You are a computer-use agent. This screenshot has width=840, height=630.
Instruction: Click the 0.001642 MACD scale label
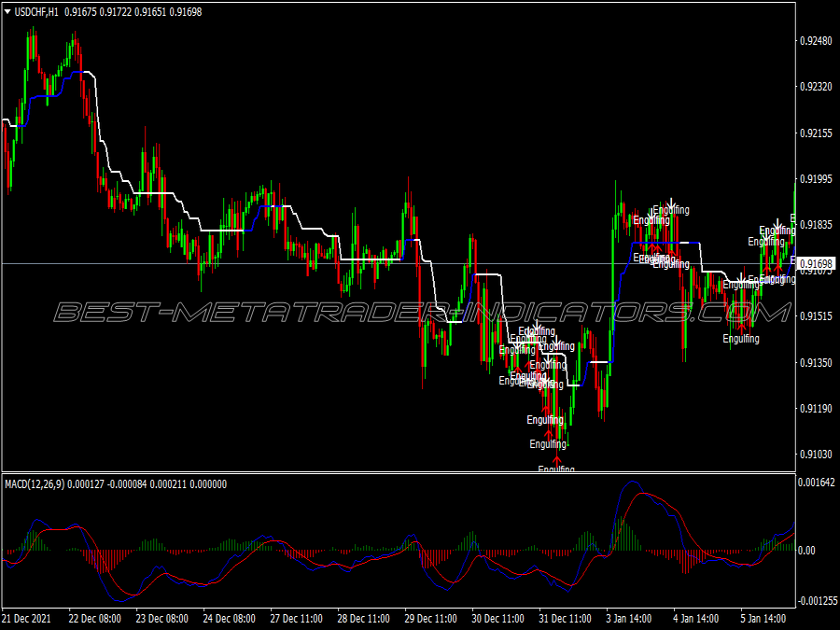pos(817,483)
